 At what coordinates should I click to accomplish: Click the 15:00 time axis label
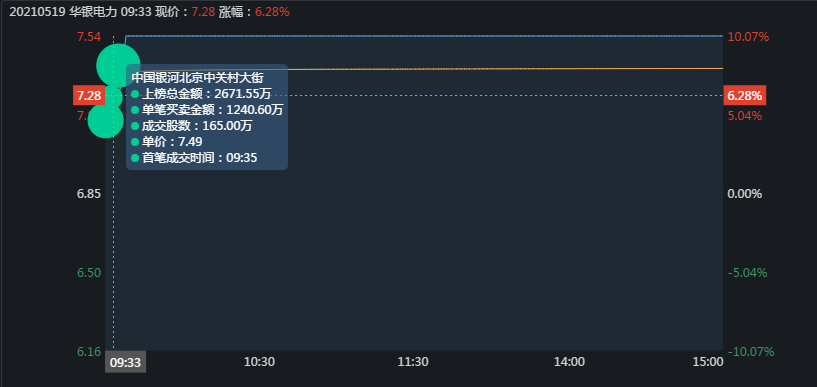point(708,362)
